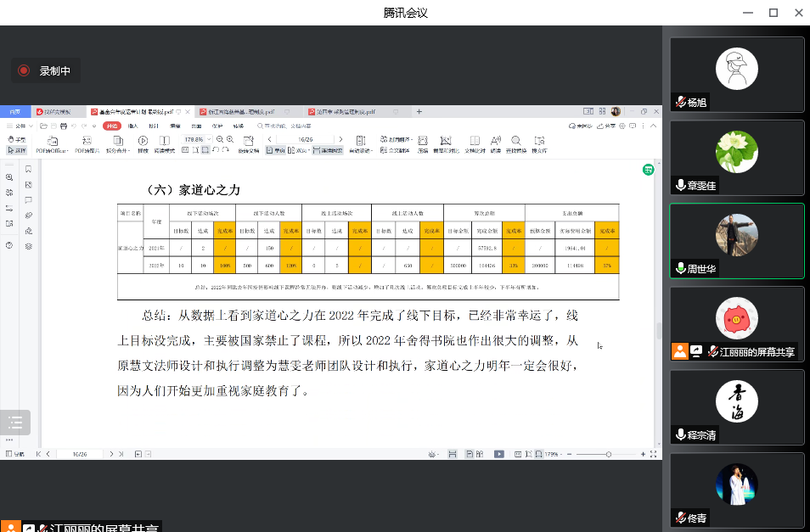Print the document with the printer icon
Image resolution: width=810 pixels, height=532 pixels.
point(64,126)
